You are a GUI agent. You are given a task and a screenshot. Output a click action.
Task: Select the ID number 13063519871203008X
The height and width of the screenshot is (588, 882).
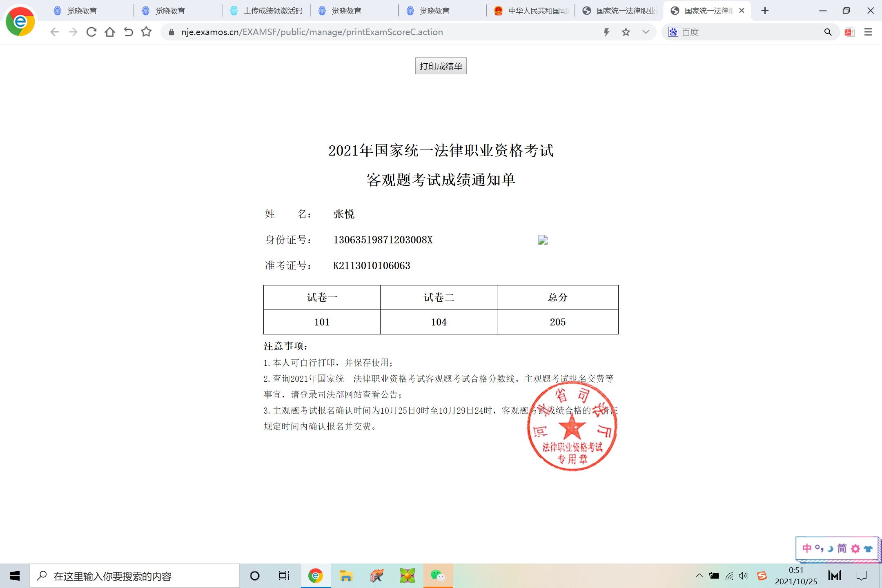click(x=383, y=240)
